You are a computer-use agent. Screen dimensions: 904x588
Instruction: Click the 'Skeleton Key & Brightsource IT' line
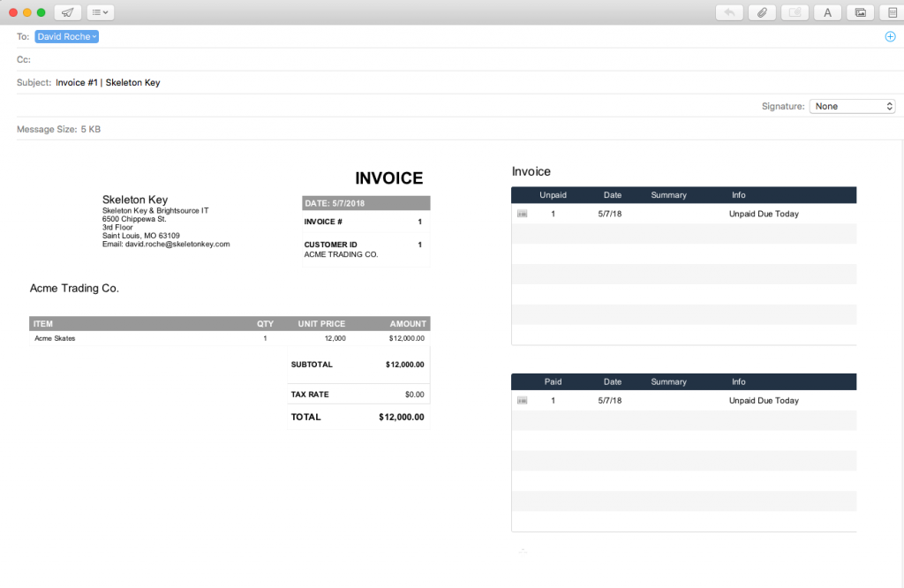[x=155, y=210]
